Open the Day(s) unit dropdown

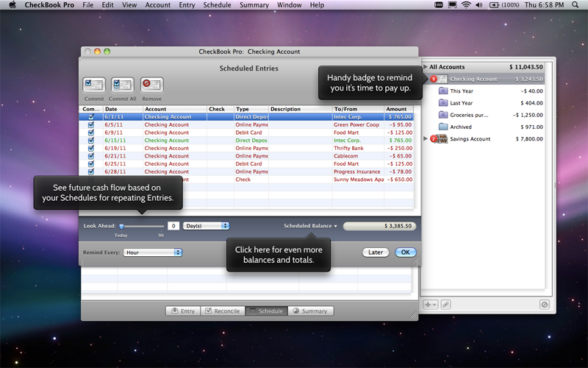[x=206, y=226]
